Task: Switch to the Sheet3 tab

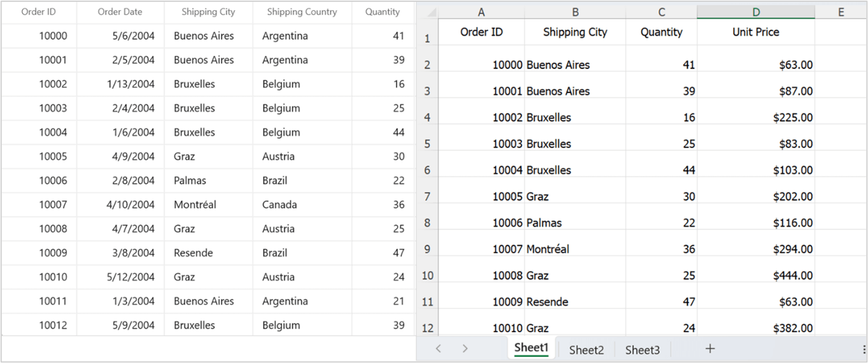Action: pyautogui.click(x=643, y=349)
